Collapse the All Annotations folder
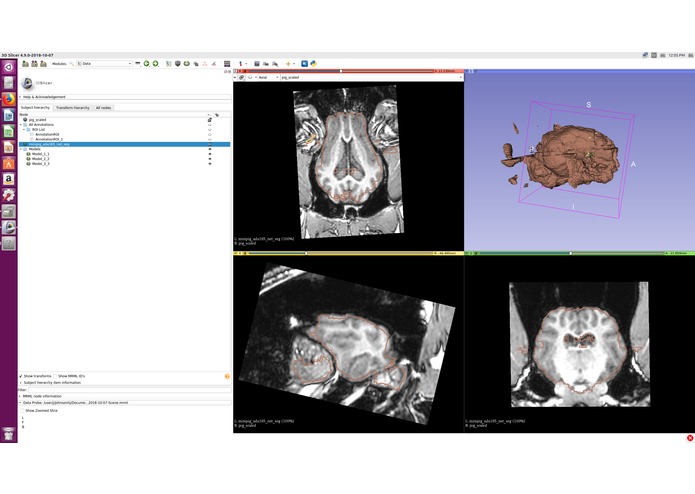This screenshot has height=494, width=695. 21,124
